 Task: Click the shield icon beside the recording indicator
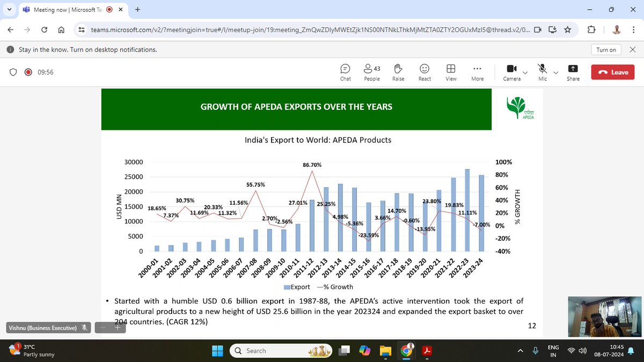point(14,72)
